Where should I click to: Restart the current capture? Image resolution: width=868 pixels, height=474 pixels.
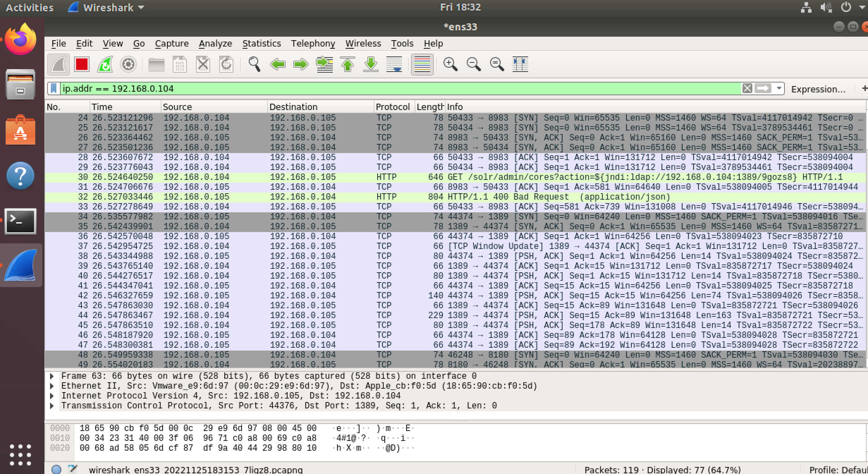105,65
